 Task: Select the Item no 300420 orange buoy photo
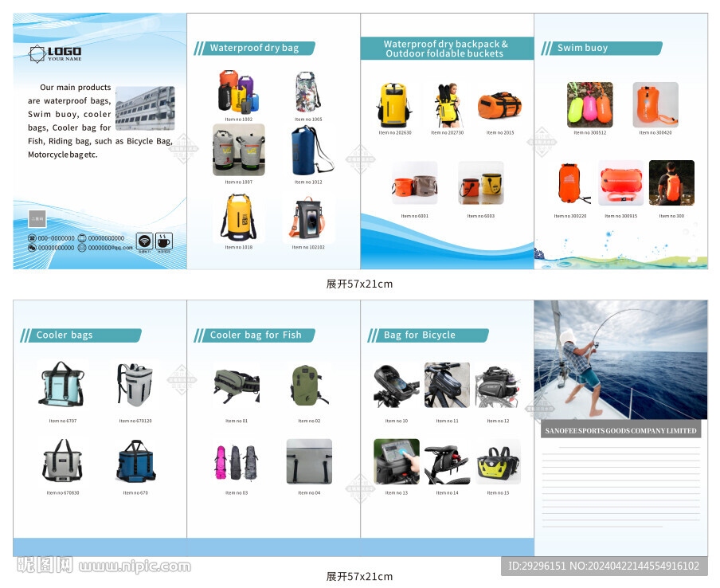pos(655,104)
